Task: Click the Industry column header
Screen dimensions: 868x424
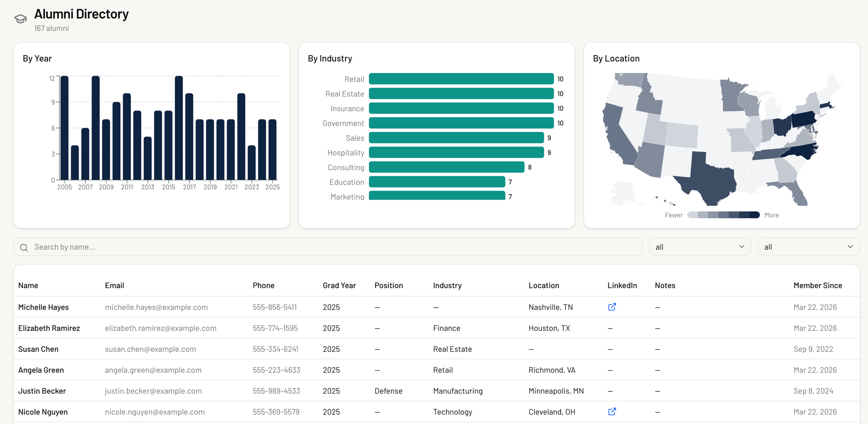Action: [447, 286]
